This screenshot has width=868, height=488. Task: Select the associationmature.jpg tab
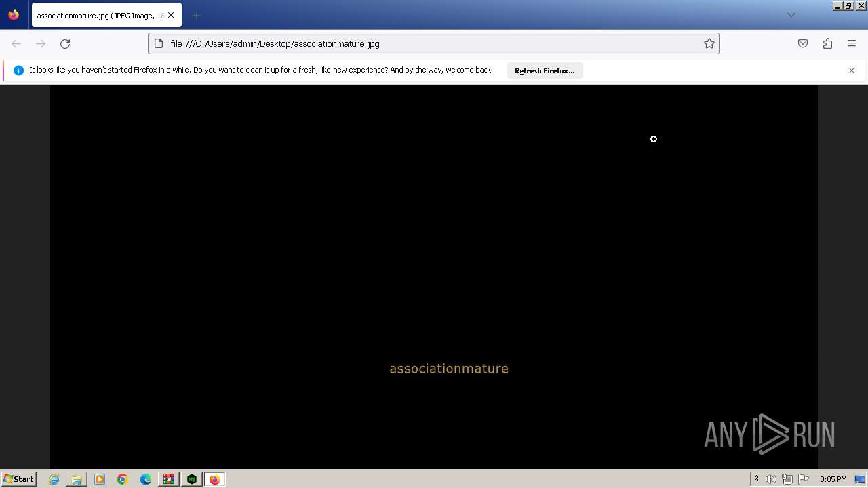105,15
